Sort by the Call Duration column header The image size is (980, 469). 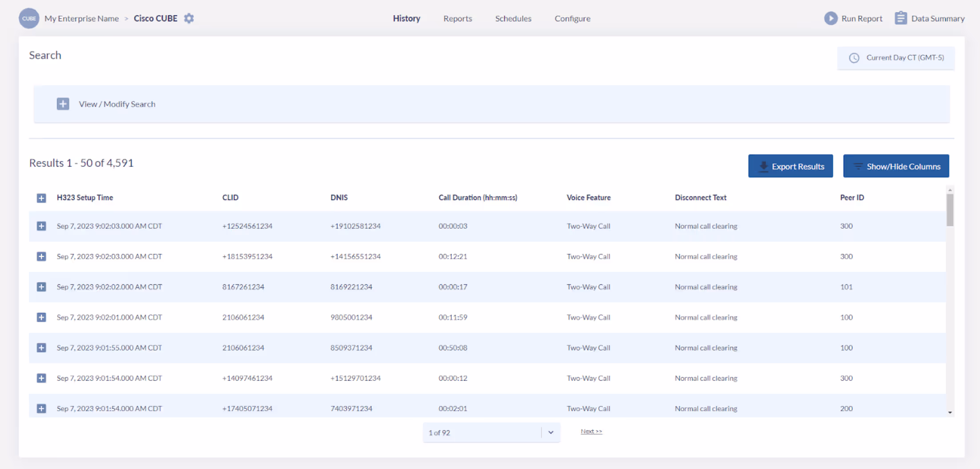478,198
